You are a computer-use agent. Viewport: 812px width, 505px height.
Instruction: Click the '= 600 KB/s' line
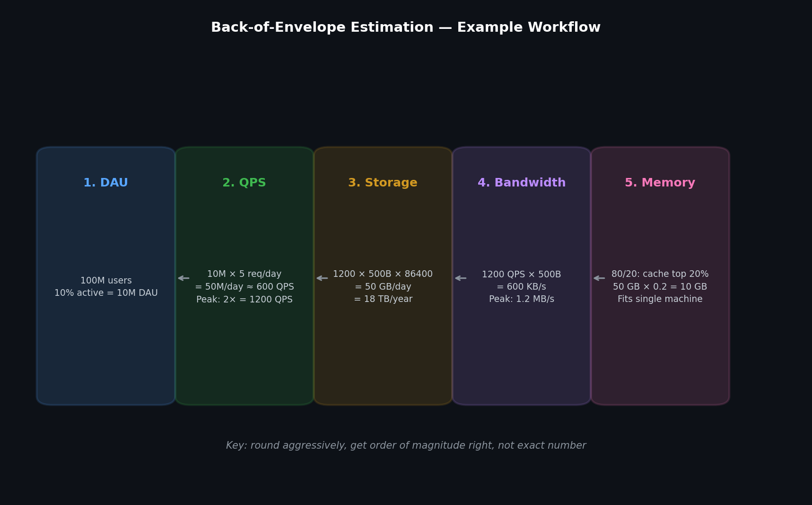point(522,287)
